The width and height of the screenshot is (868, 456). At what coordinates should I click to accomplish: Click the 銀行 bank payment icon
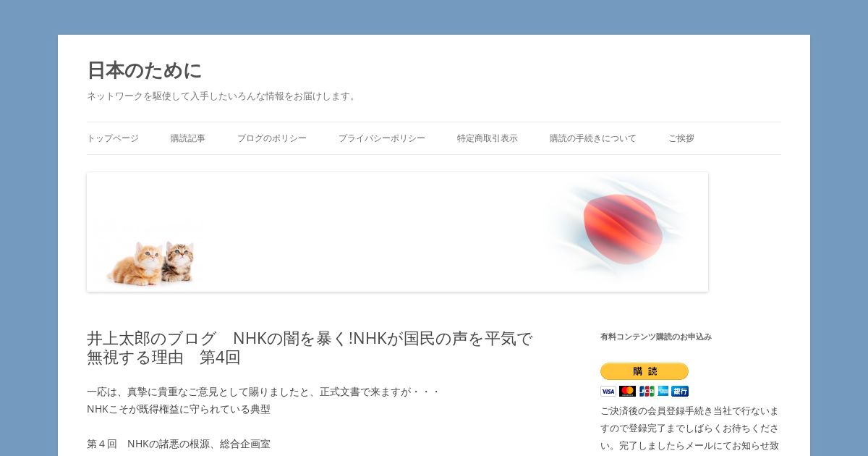click(x=680, y=391)
